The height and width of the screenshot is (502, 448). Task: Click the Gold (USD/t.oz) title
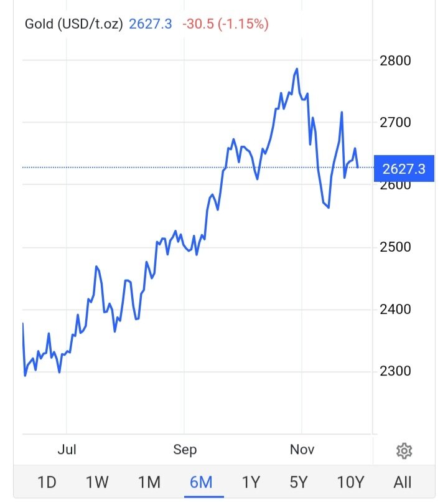click(73, 24)
